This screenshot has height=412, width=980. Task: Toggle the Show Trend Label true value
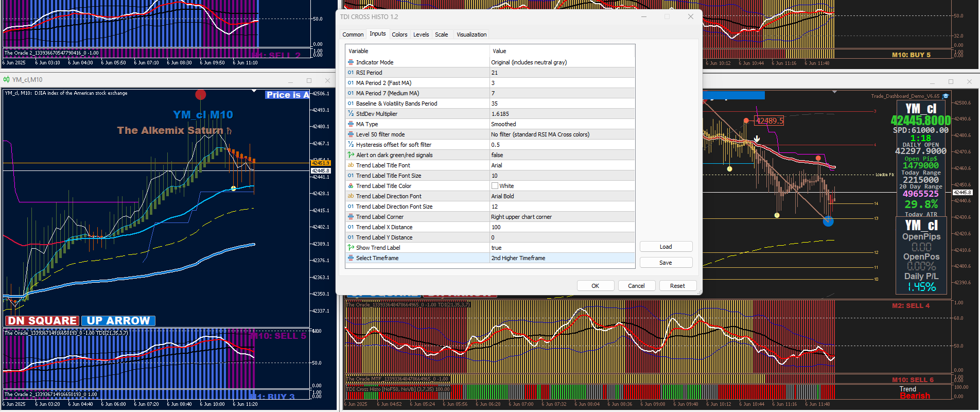[x=562, y=248]
